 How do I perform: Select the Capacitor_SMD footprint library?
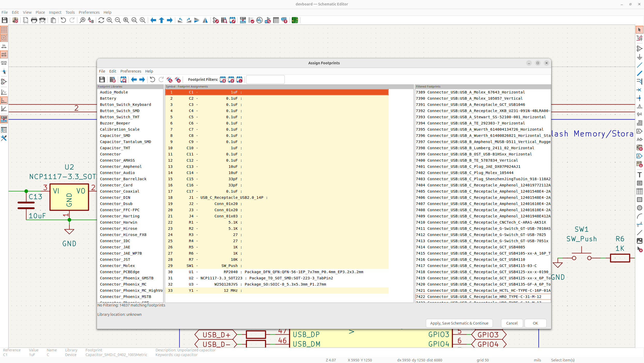[x=115, y=136]
